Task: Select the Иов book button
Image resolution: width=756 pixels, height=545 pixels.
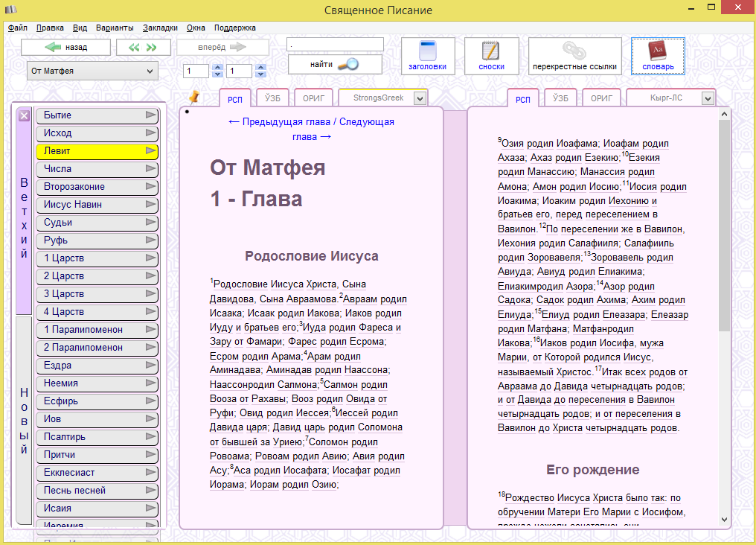Action: click(x=97, y=419)
